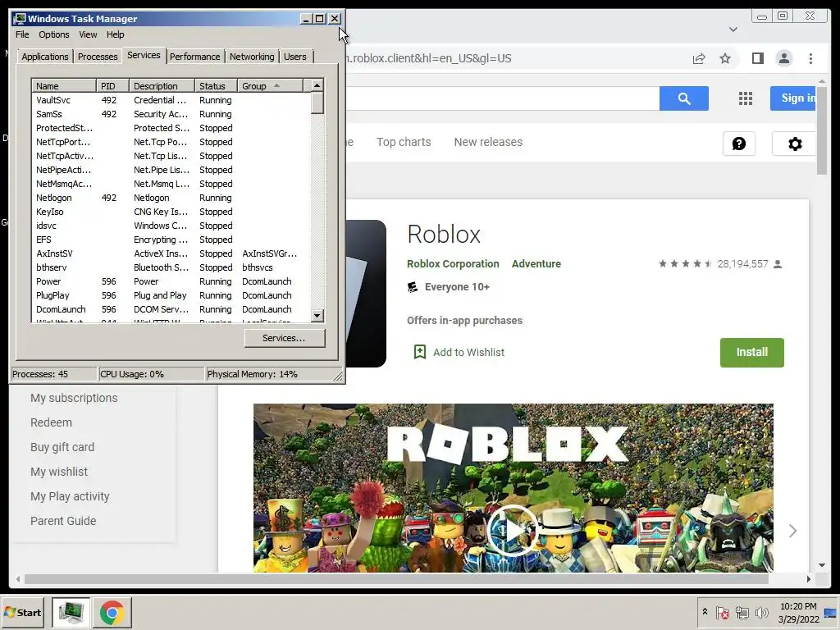Click the Show desktop button in tray
This screenshot has height=630, width=840.
tap(831, 612)
